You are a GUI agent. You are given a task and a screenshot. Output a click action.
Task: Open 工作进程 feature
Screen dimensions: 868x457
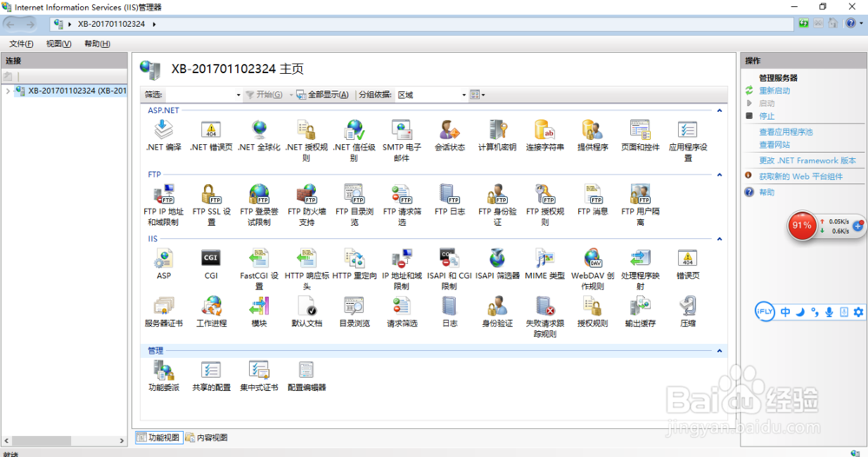pos(211,311)
